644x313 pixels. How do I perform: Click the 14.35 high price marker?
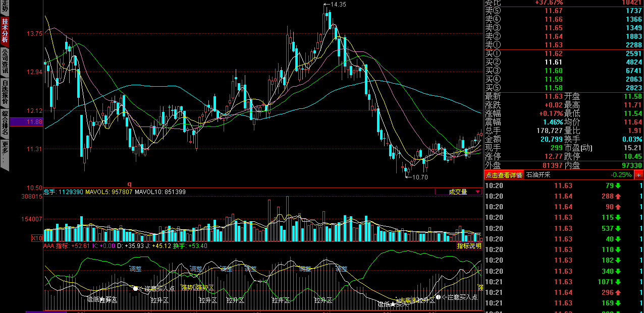point(338,5)
